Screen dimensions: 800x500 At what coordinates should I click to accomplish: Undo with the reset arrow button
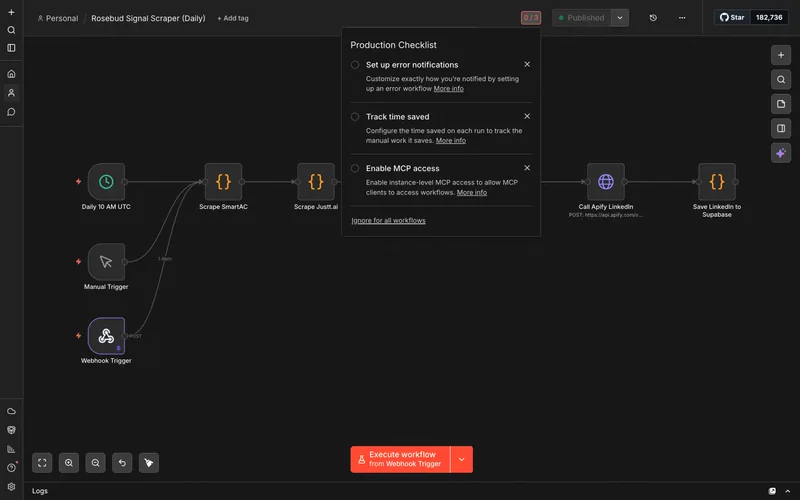pos(122,463)
